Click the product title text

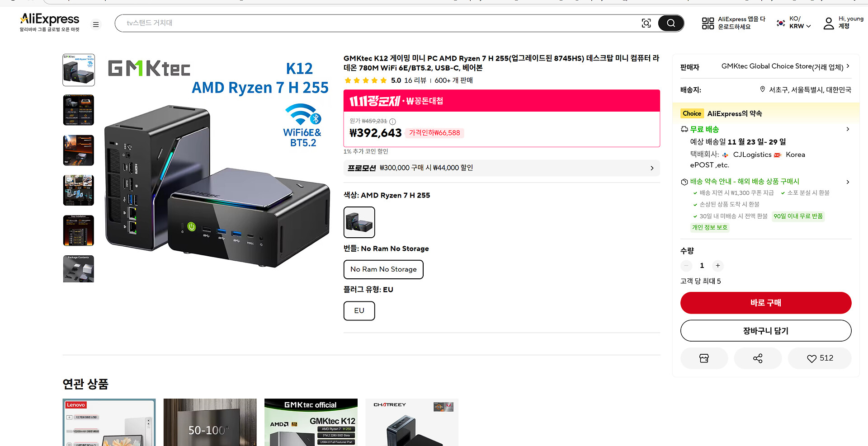[x=501, y=63]
